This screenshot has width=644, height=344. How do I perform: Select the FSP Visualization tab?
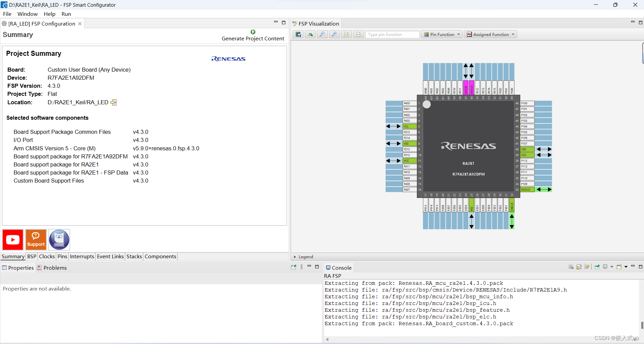316,24
